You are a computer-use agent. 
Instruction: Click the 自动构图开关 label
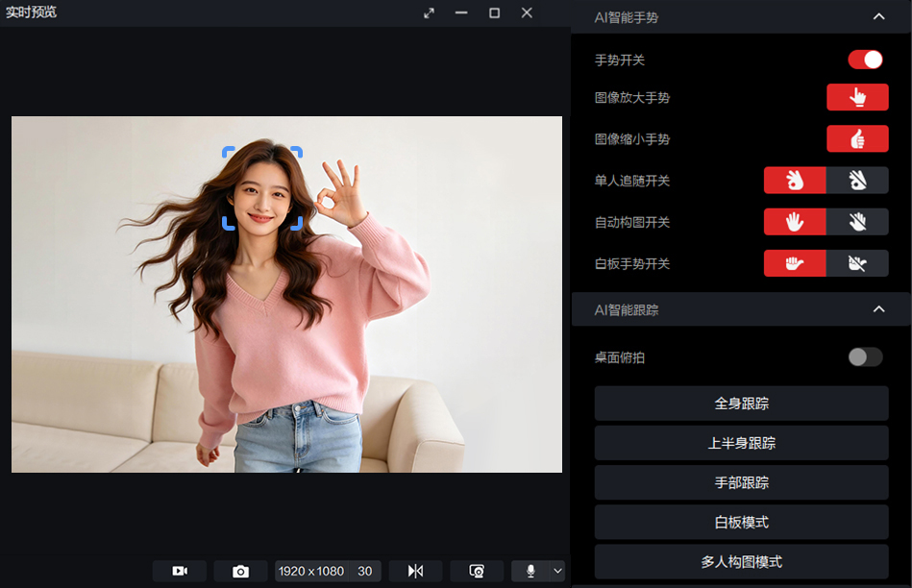pyautogui.click(x=632, y=222)
